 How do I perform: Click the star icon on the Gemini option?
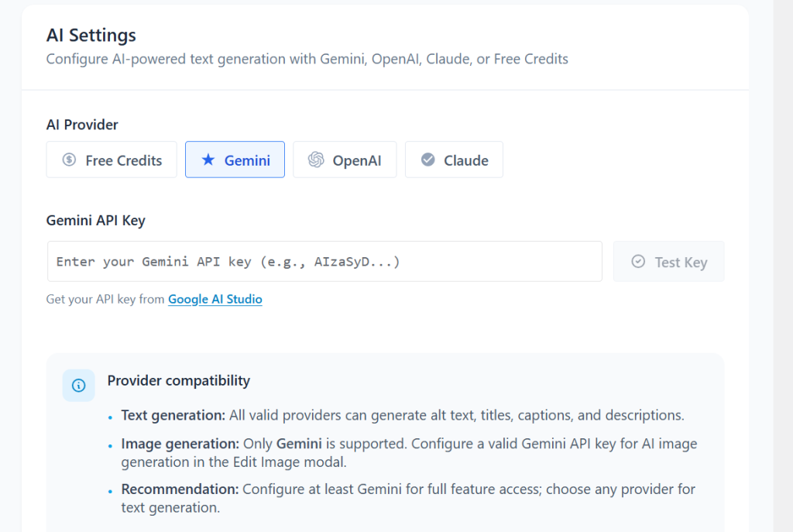(208, 160)
